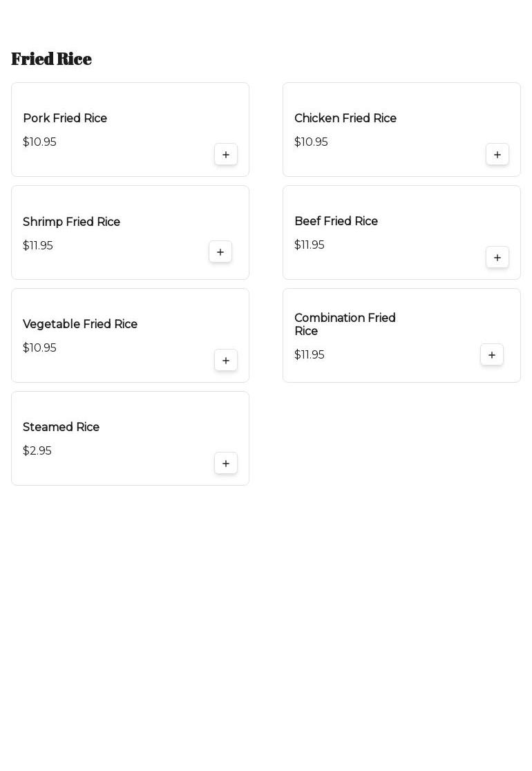Screen dimensions: 532x771
Task: Open the Pork Fried Rice item
Action: click(x=65, y=119)
